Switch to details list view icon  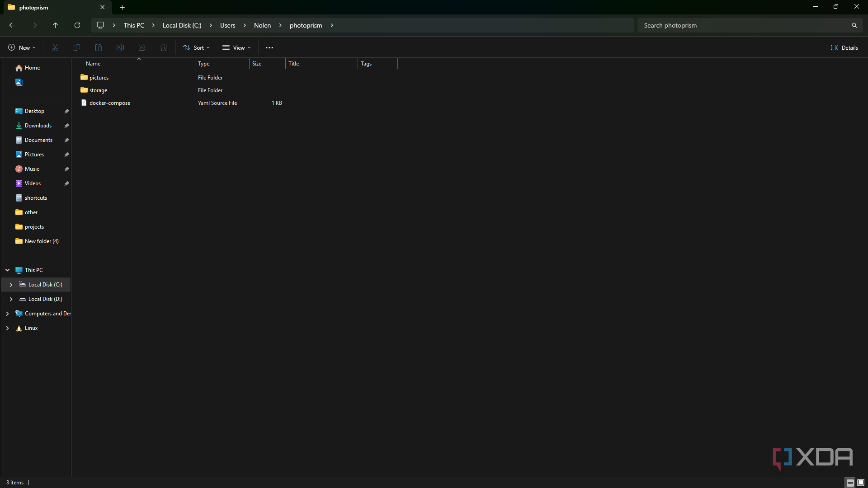coord(850,483)
